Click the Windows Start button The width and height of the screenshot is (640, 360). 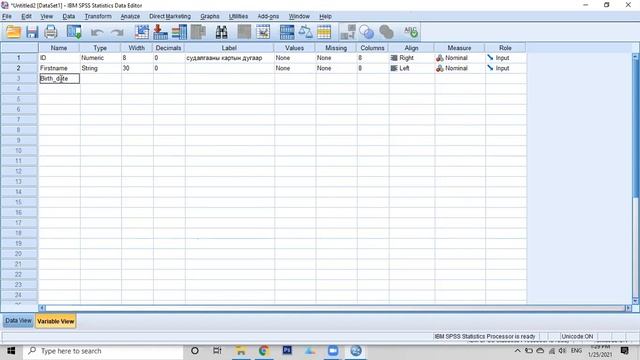tap(11, 351)
